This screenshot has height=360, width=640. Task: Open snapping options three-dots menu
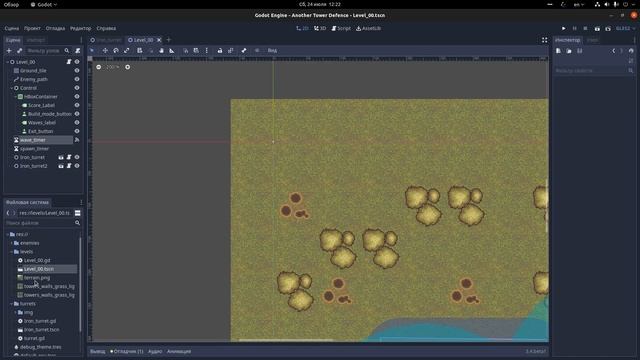tap(207, 51)
